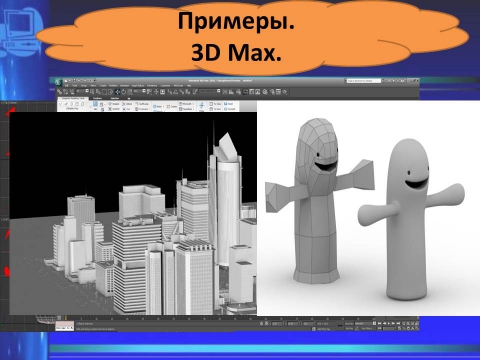Viewport: 480px width, 360px height.
Task: Click the Swift Loop button in ribbon
Action: click(142, 104)
